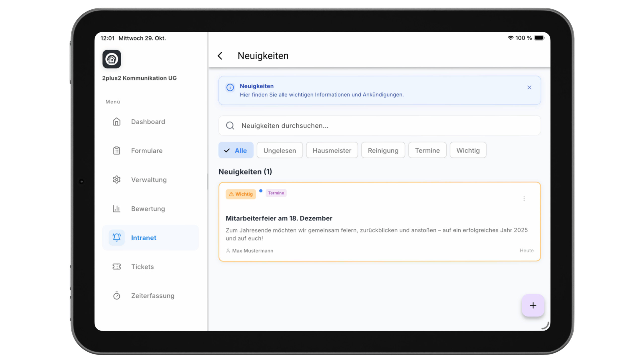Go to Verwaltung settings gear

click(x=148, y=180)
